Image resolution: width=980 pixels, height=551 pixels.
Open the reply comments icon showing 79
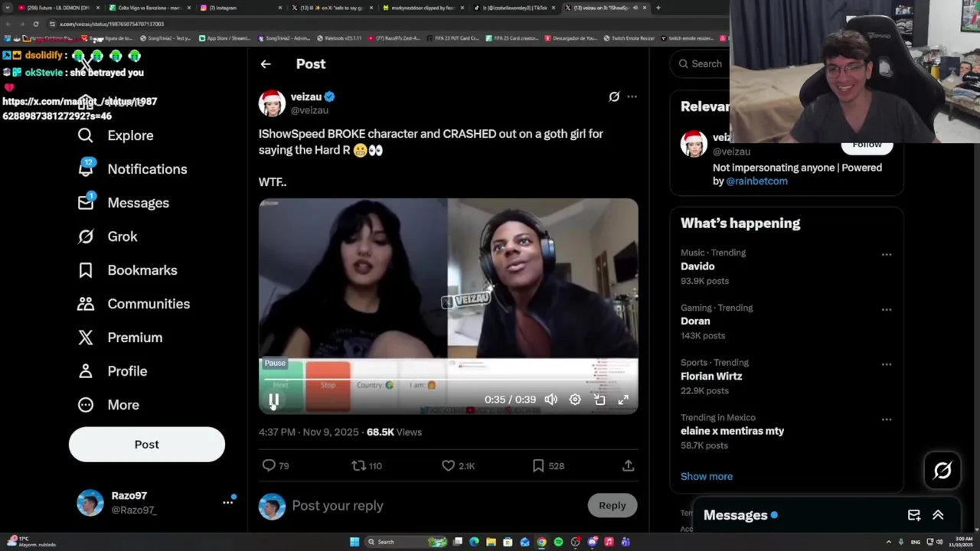coord(269,465)
